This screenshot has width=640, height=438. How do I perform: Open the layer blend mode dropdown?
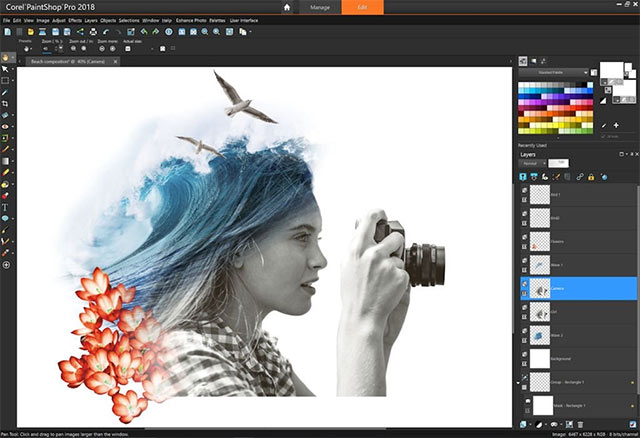(533, 163)
